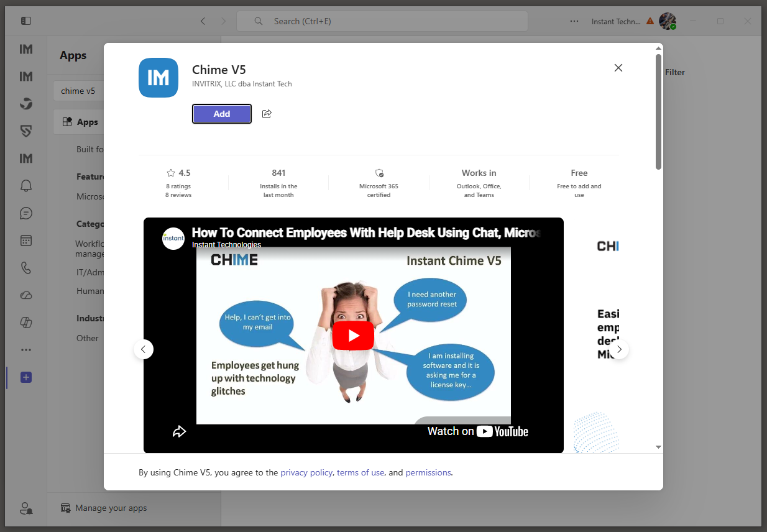Viewport: 767px width, 532px height.
Task: Select the Human... category
Action: point(90,291)
